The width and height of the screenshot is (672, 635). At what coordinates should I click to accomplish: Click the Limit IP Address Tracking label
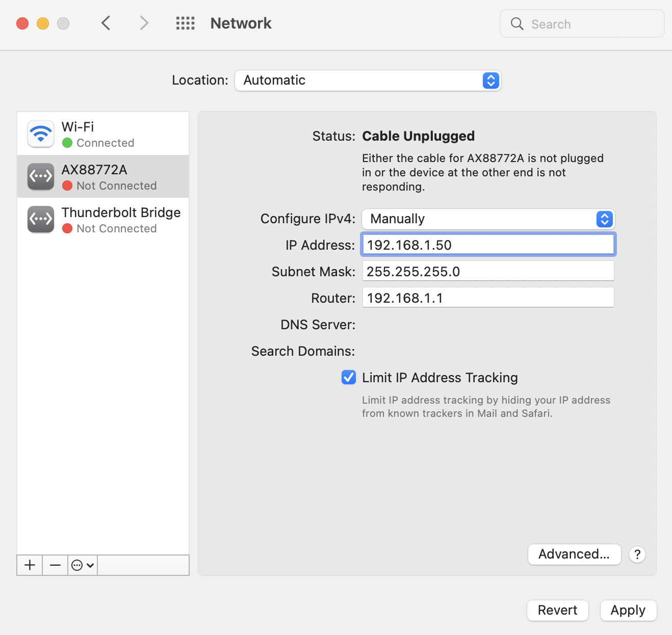tap(440, 378)
